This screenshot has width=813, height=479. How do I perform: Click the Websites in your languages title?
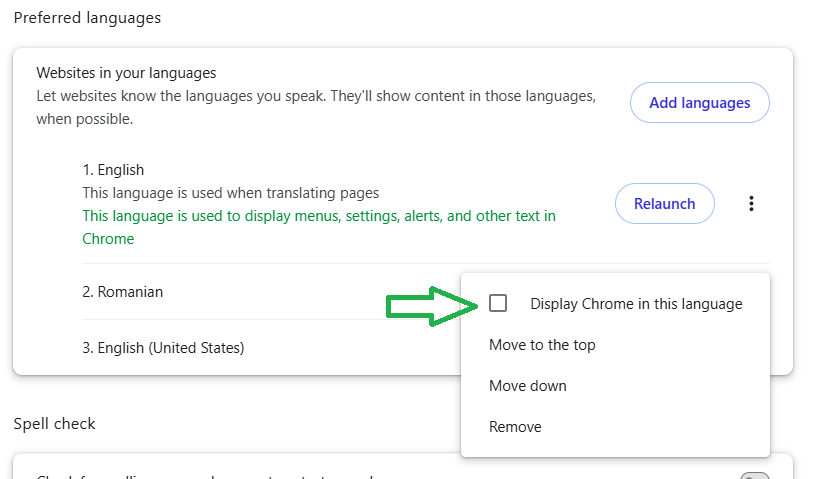point(126,73)
